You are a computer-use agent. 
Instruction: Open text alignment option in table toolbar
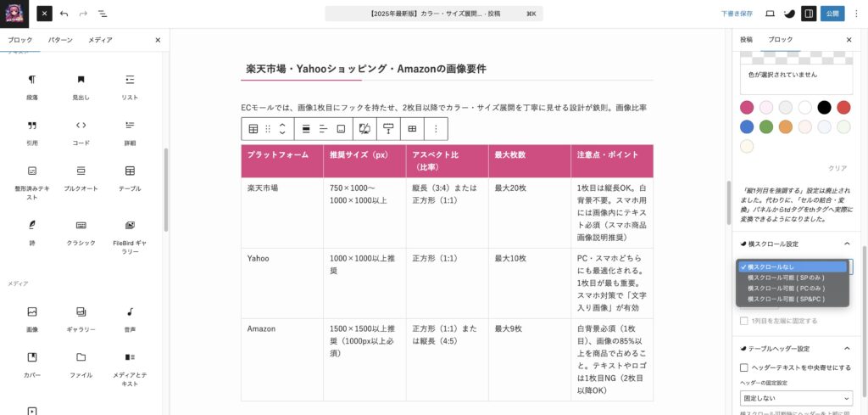point(323,128)
